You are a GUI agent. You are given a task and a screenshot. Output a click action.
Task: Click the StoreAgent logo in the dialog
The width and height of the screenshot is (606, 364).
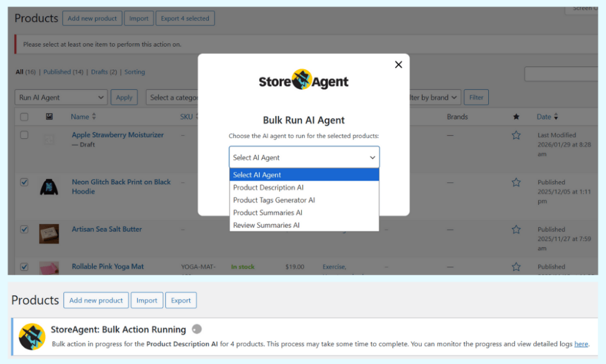303,81
